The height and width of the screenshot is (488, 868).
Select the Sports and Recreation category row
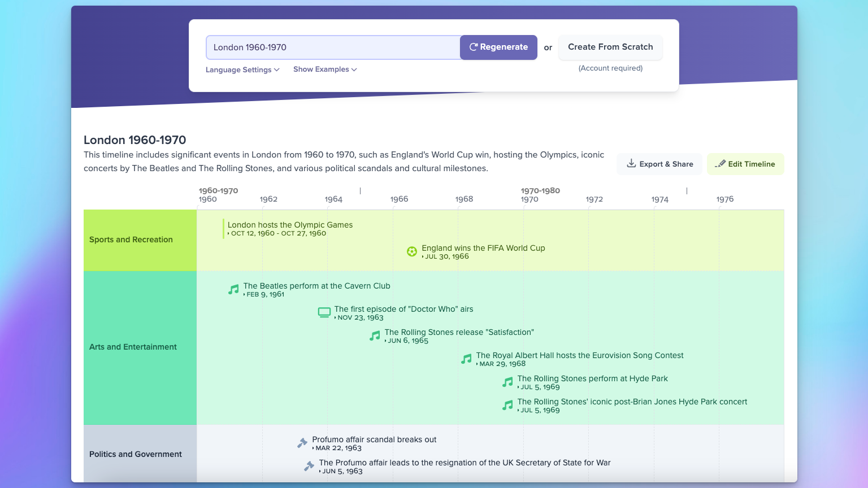(131, 240)
